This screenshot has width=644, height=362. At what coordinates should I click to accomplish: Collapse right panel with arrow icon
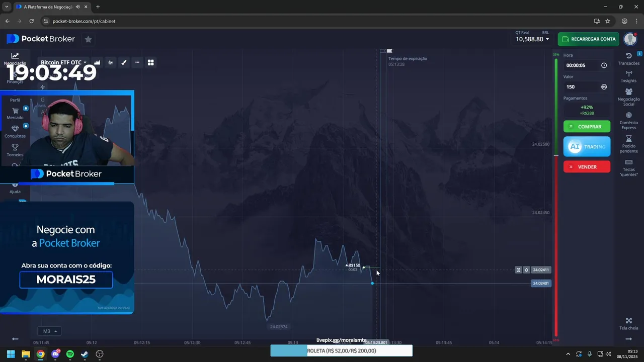[x=628, y=339]
